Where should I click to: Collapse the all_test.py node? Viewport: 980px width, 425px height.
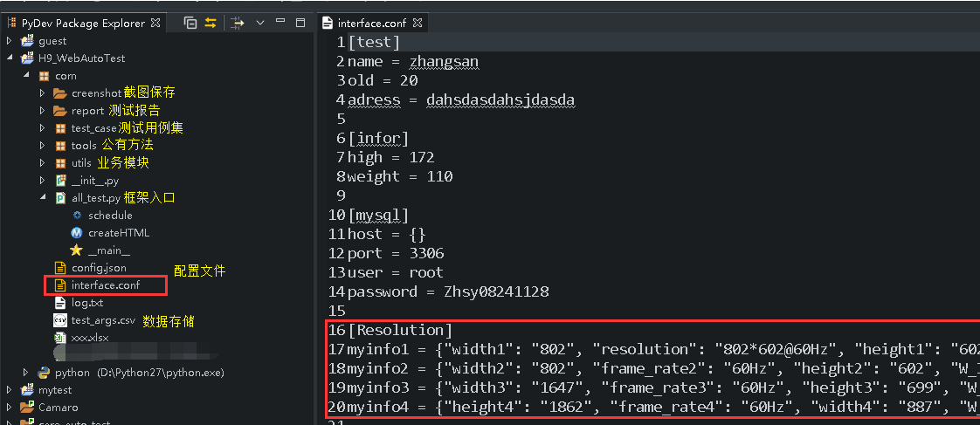(43, 198)
